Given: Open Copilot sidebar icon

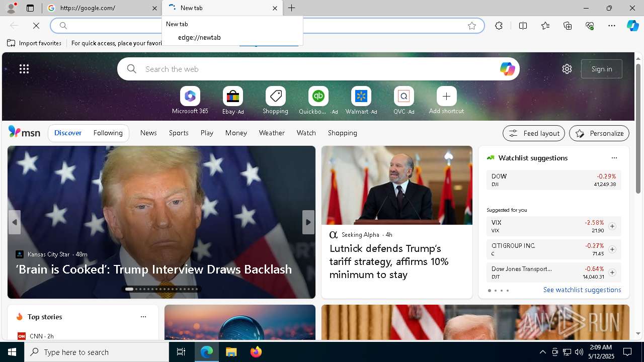Looking at the screenshot, I should [633, 26].
